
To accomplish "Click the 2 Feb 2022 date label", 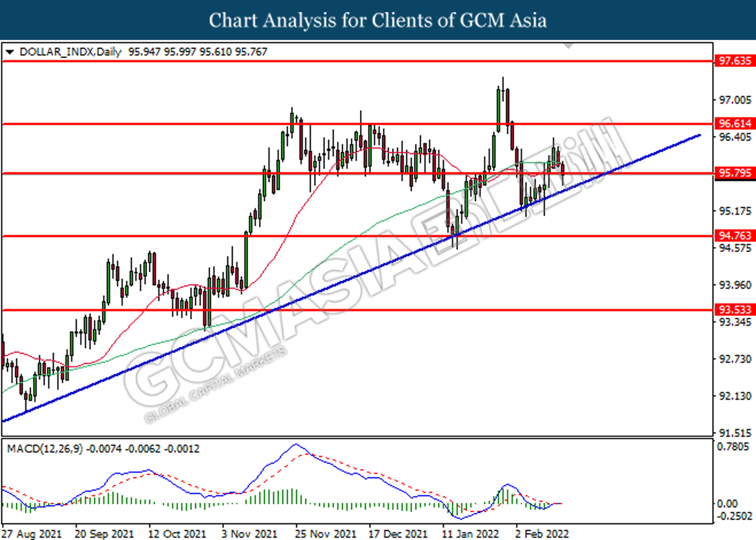I will [x=542, y=534].
